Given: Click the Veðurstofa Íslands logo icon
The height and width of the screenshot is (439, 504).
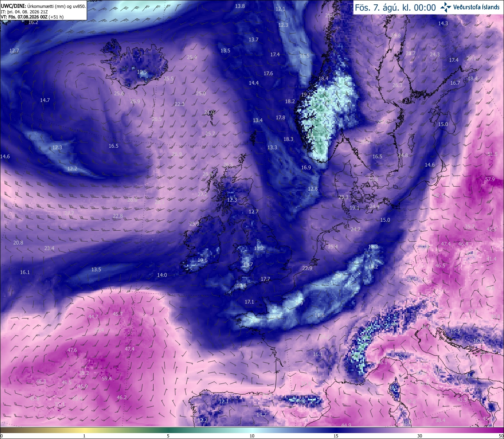Looking at the screenshot, I should pyautogui.click(x=446, y=7).
